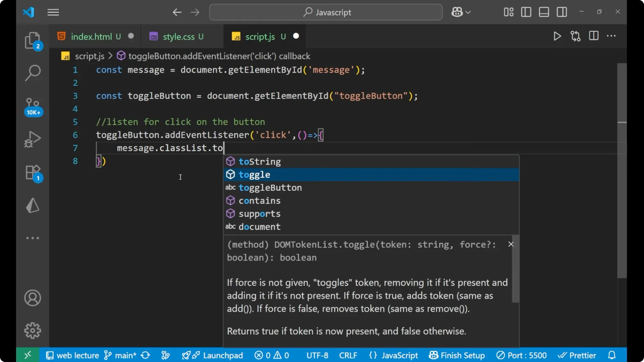The height and width of the screenshot is (362, 644).
Task: Open the script.js breadcrumb dropdown
Action: 90,56
